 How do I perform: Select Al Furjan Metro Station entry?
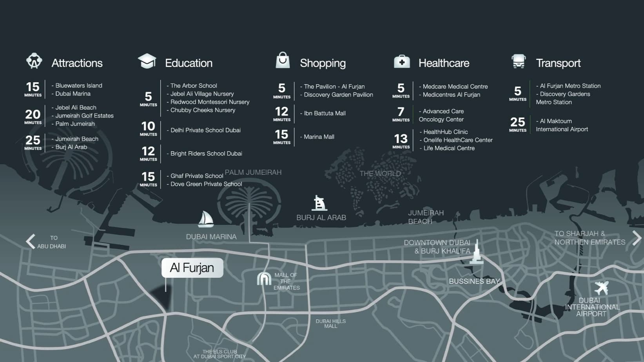click(x=568, y=86)
